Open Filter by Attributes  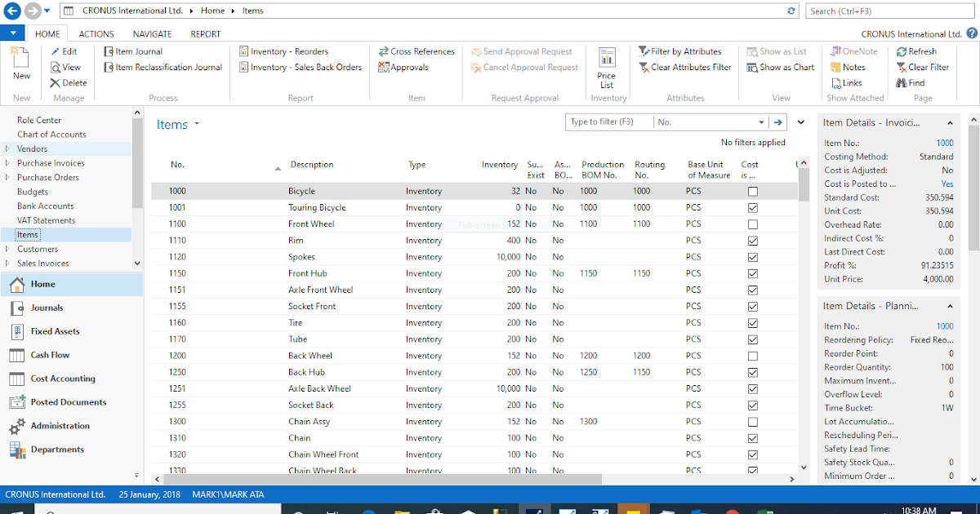coord(685,51)
